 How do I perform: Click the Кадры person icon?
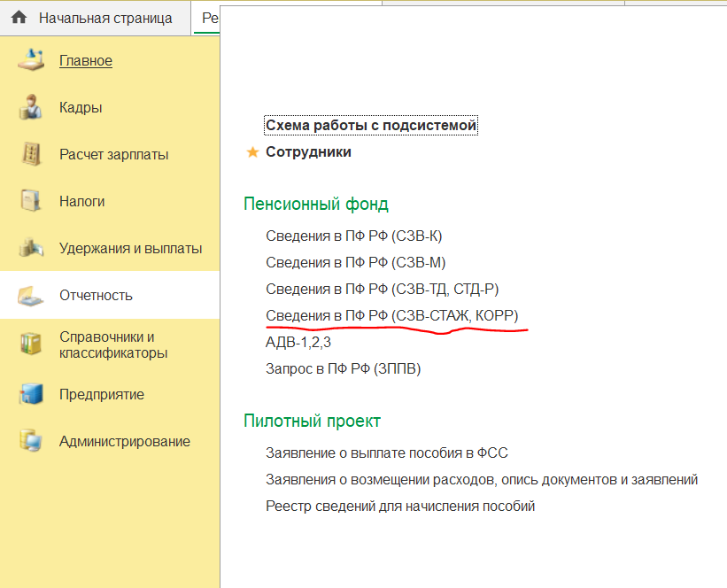tap(31, 108)
